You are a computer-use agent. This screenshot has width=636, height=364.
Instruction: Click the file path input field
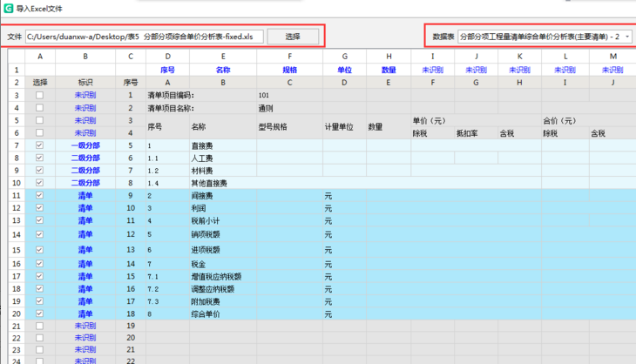145,37
